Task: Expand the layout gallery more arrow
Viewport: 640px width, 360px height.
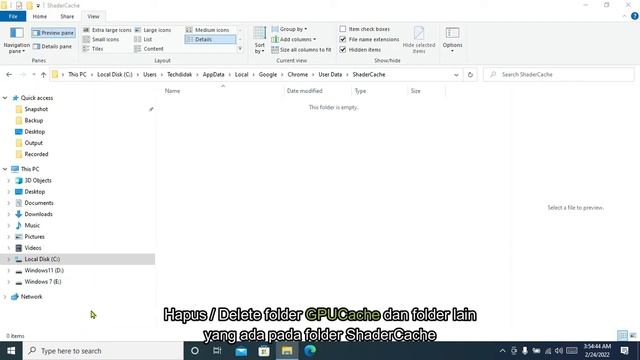Action: click(x=240, y=49)
